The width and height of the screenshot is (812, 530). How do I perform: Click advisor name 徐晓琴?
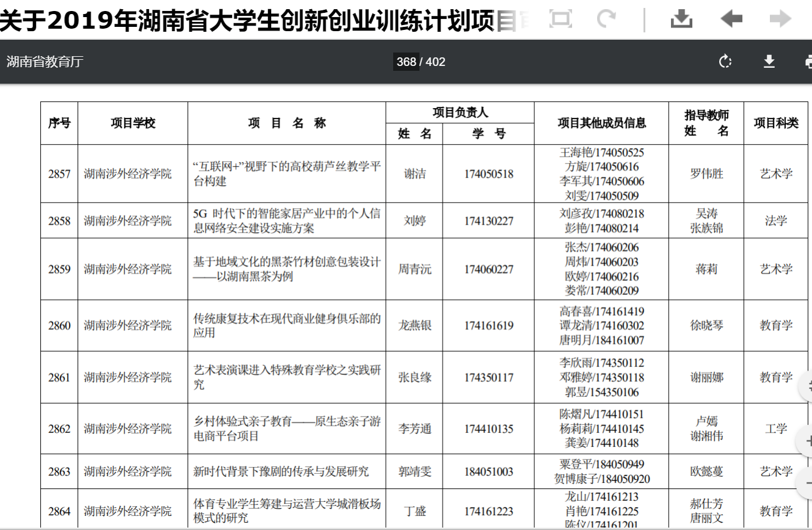(x=706, y=326)
